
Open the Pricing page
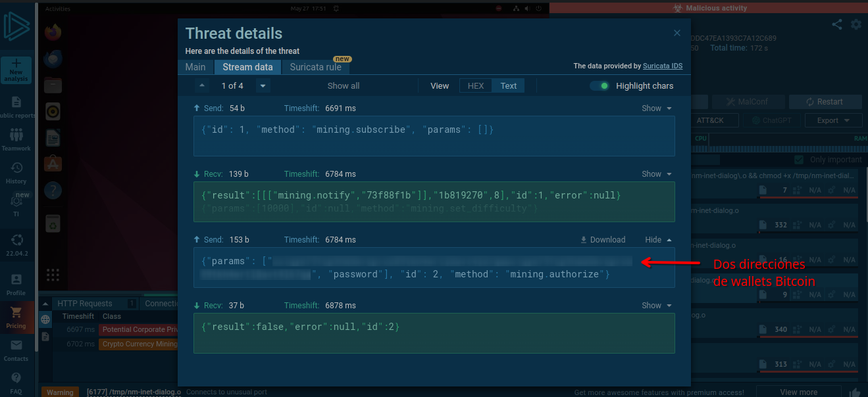16,318
